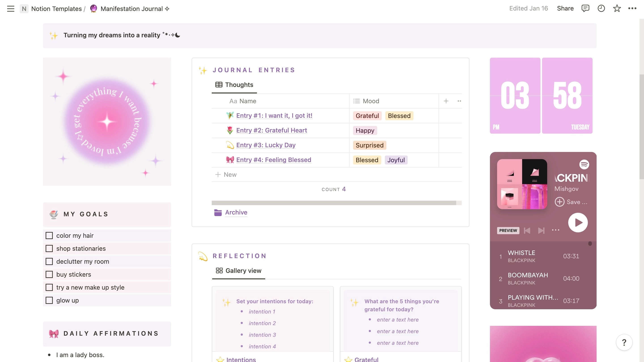Click the Manifestation Journal crystal ball icon

click(93, 8)
